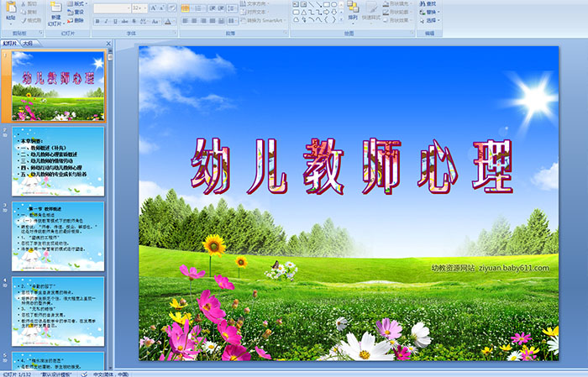Open Text Direction (文字方向) menu
588x377 pixels.
pyautogui.click(x=254, y=3)
